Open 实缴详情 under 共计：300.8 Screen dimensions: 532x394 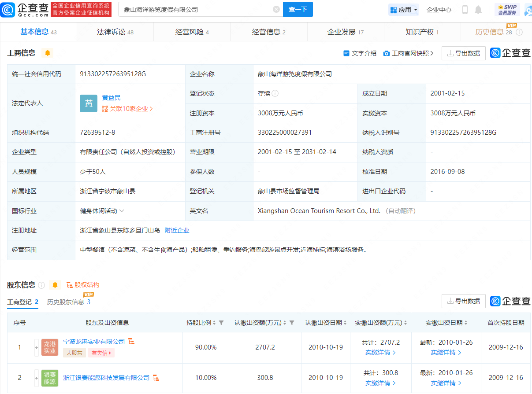pos(381,383)
